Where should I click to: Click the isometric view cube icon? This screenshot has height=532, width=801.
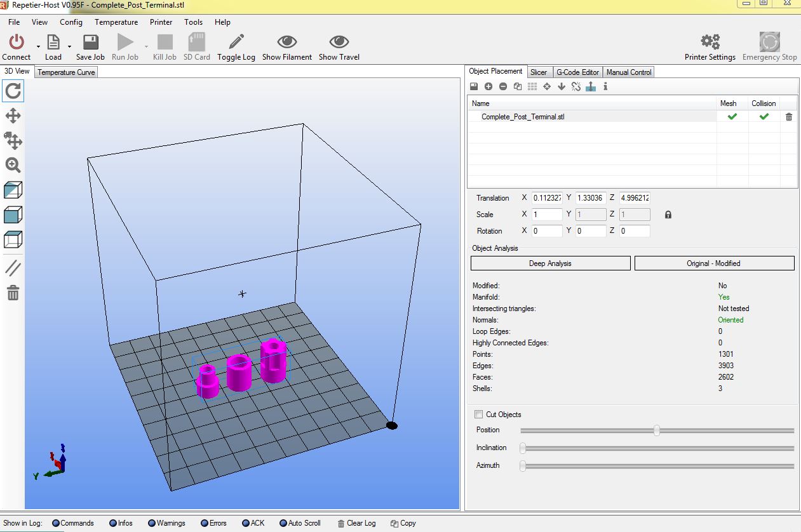click(x=13, y=190)
